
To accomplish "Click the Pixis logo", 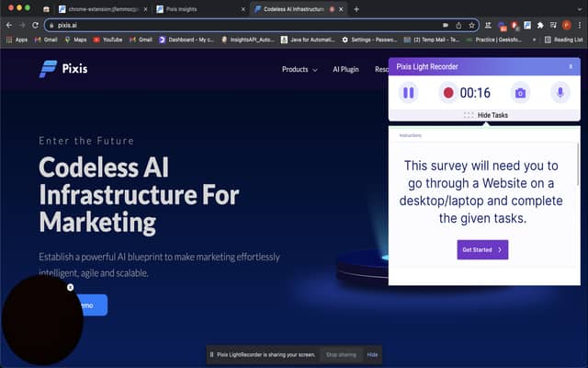I will pyautogui.click(x=65, y=69).
